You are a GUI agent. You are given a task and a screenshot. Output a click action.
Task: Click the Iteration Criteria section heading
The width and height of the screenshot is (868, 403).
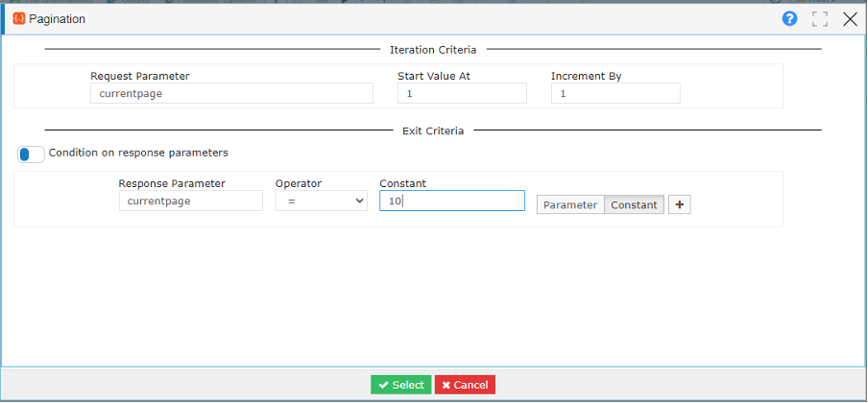point(433,50)
